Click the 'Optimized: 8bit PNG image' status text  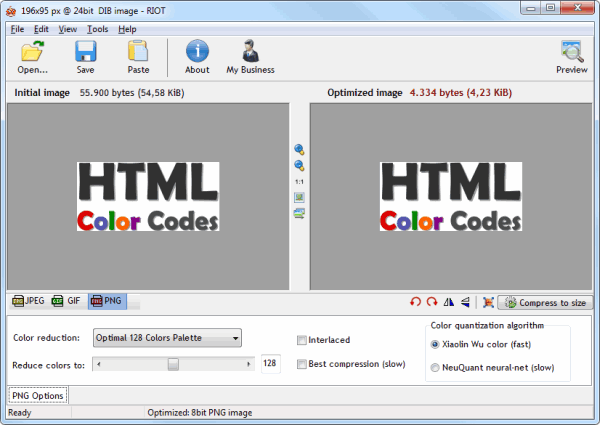(200, 413)
